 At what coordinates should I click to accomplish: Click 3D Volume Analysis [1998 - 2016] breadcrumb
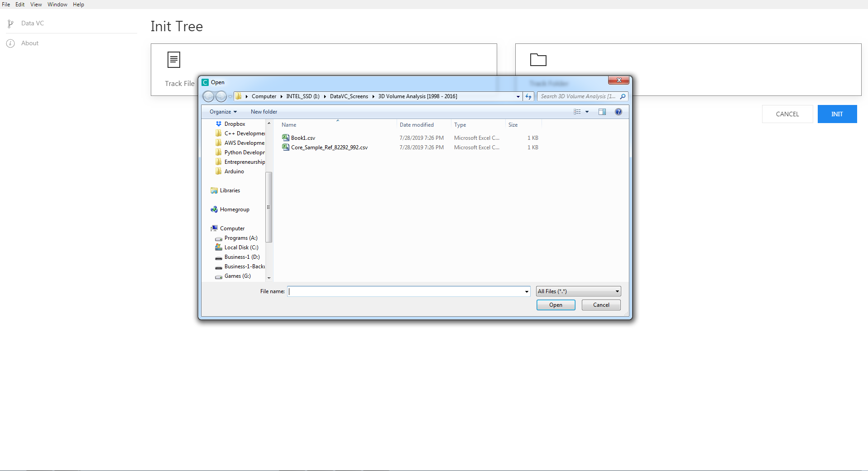click(x=417, y=96)
